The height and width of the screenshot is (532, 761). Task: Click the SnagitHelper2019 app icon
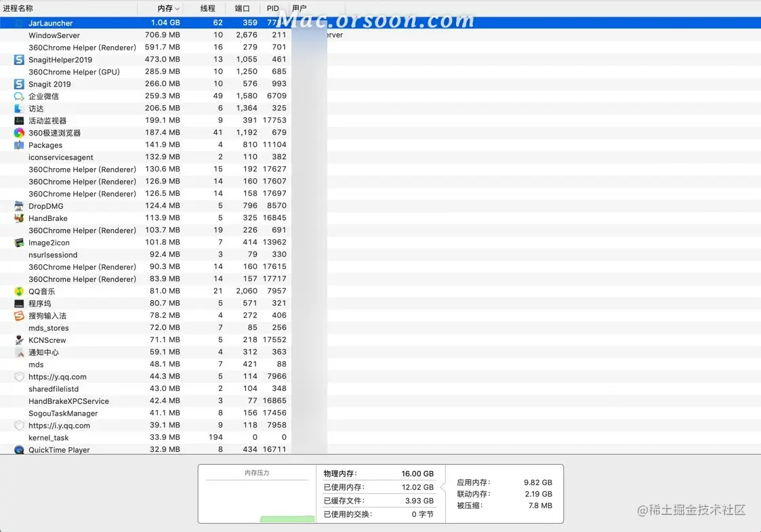[x=19, y=60]
